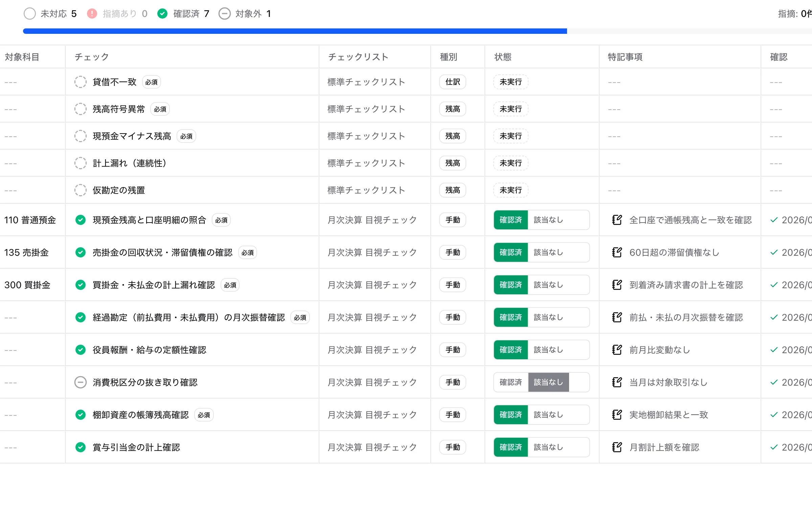Click 月次決算 目視チェック in 役員報酬 row
This screenshot has width=812, height=525.
pos(372,350)
